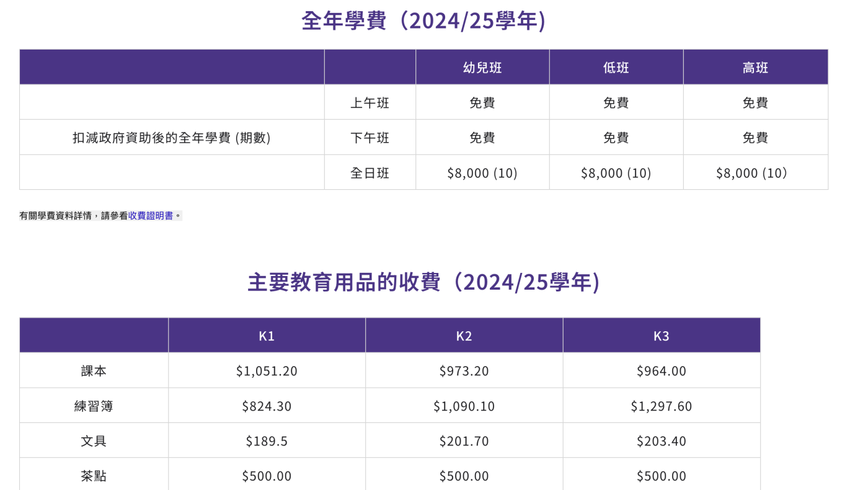
Task: Click the 下午班 row label
Action: pos(370,138)
